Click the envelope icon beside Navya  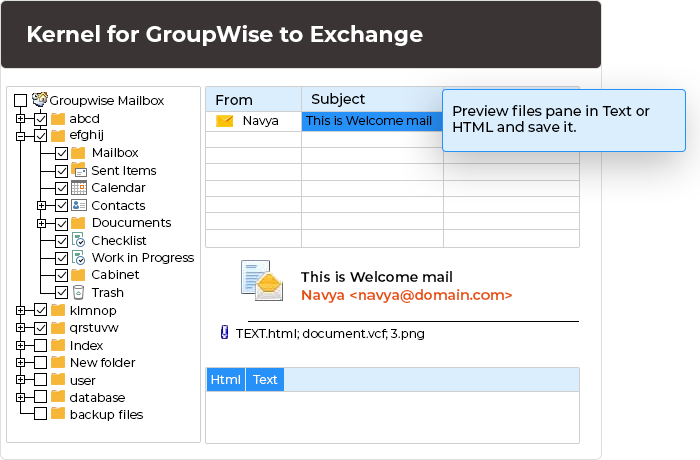[225, 121]
